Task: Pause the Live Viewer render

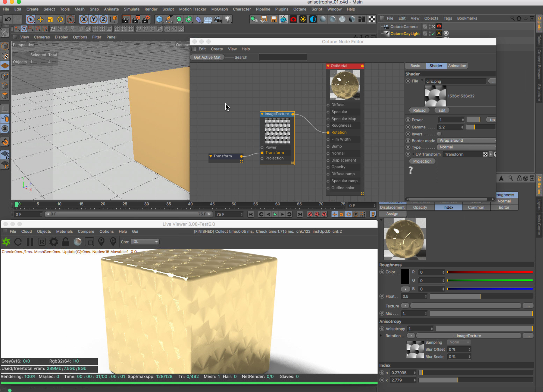Action: (x=30, y=242)
